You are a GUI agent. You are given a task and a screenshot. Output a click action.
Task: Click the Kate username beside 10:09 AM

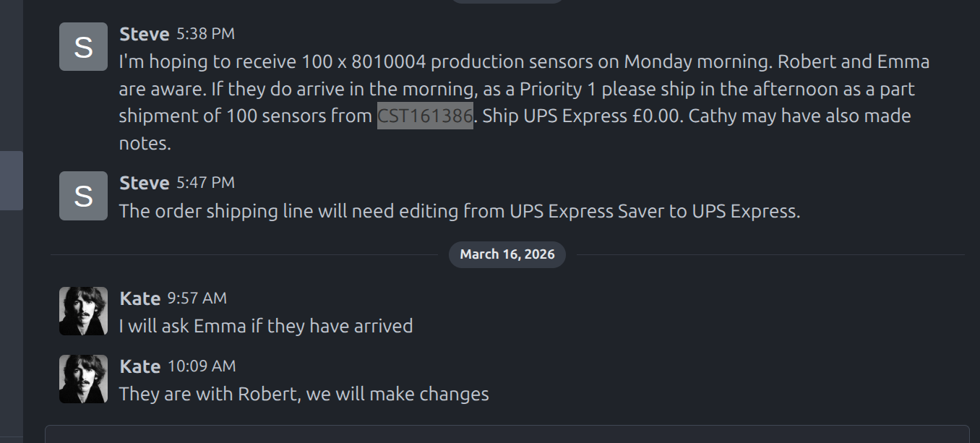coord(139,366)
